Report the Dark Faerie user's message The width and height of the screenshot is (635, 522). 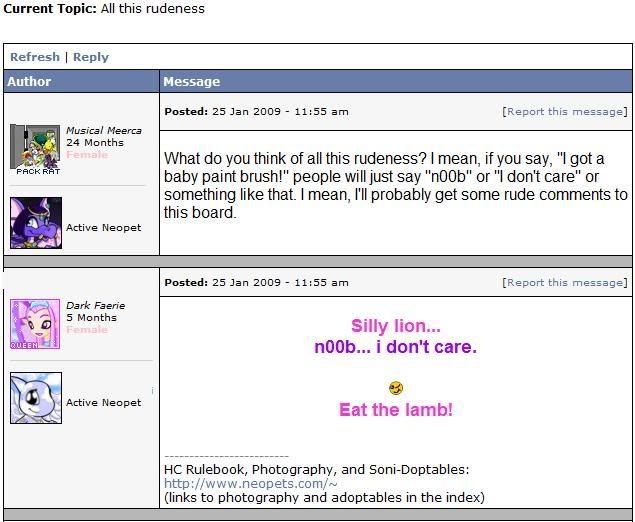tap(565, 283)
